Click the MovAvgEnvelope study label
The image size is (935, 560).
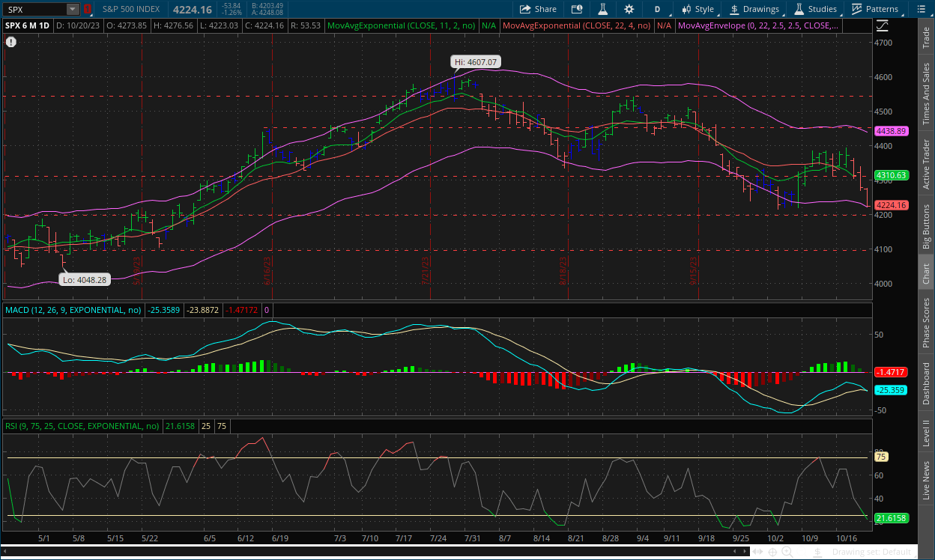pyautogui.click(x=757, y=25)
